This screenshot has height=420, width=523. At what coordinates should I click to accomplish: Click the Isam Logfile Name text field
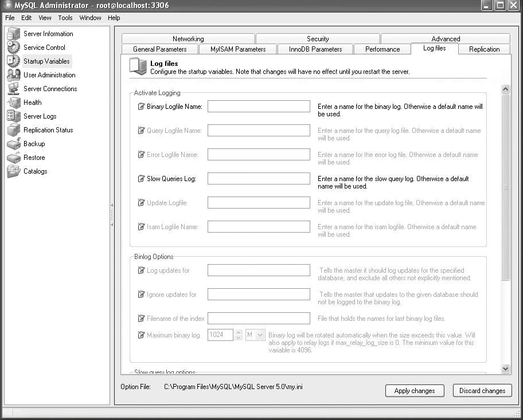pos(259,227)
